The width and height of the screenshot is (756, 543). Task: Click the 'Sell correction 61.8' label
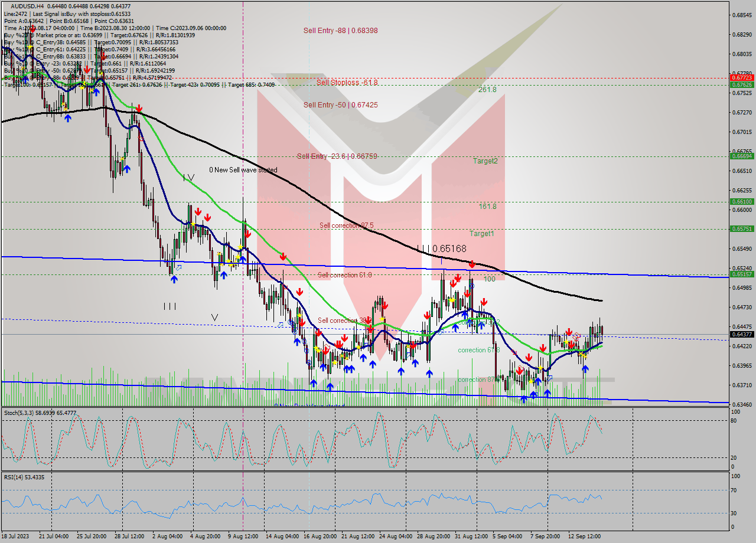coord(345,275)
